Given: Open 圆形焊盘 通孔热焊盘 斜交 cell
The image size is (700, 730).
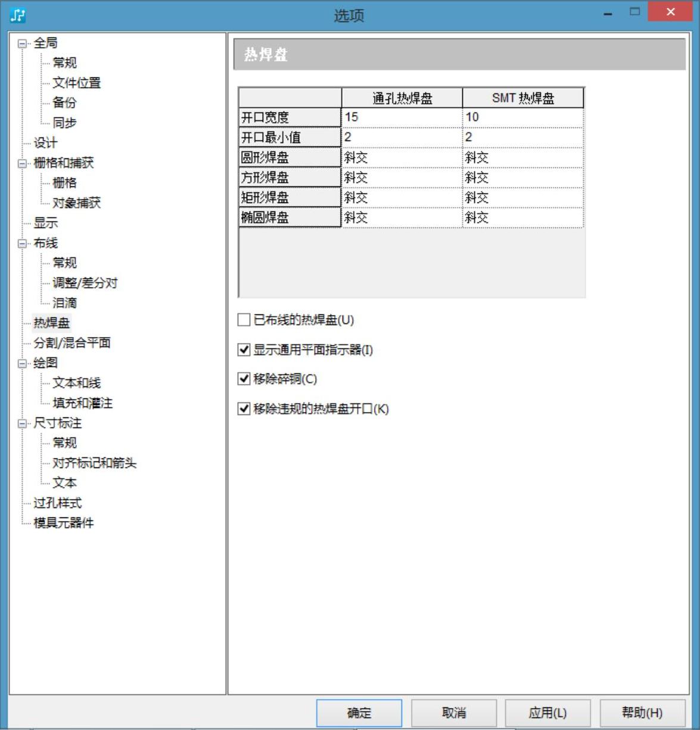Looking at the screenshot, I should click(x=402, y=158).
